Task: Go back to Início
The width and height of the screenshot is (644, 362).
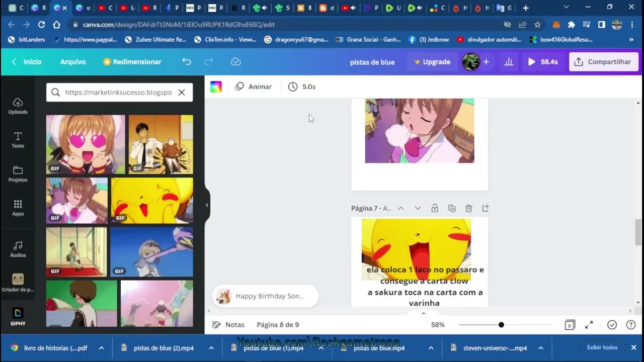Action: pos(27,61)
